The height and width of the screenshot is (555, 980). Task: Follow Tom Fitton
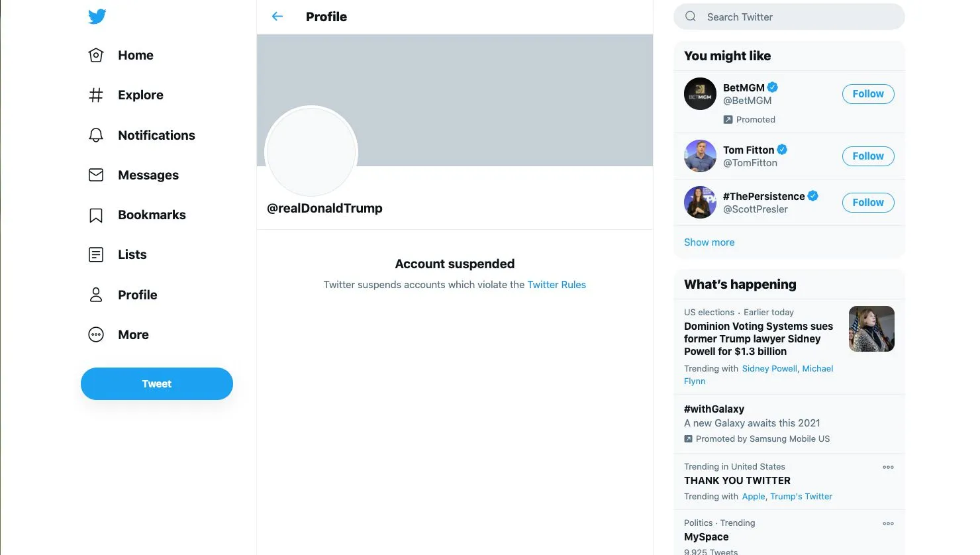(x=867, y=156)
